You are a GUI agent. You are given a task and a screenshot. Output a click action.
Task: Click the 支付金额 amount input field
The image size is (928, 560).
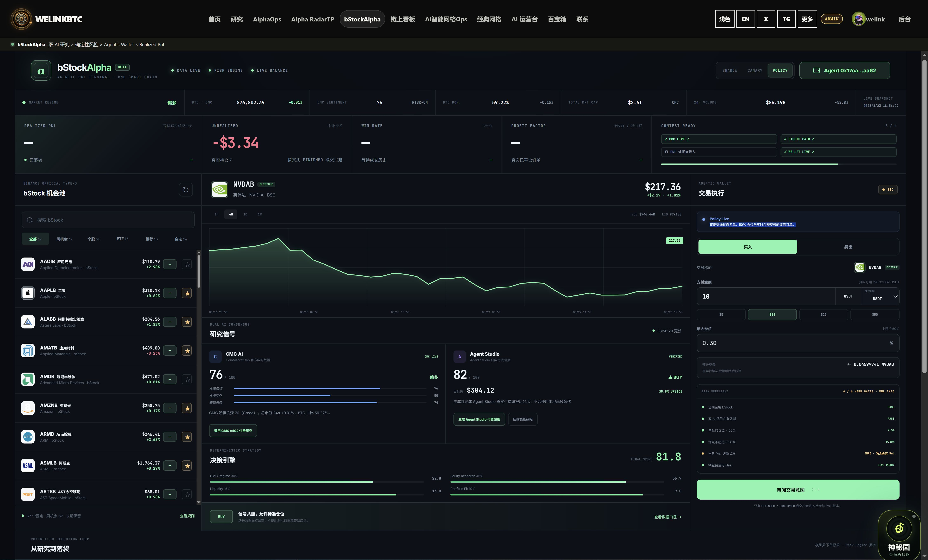[766, 296]
